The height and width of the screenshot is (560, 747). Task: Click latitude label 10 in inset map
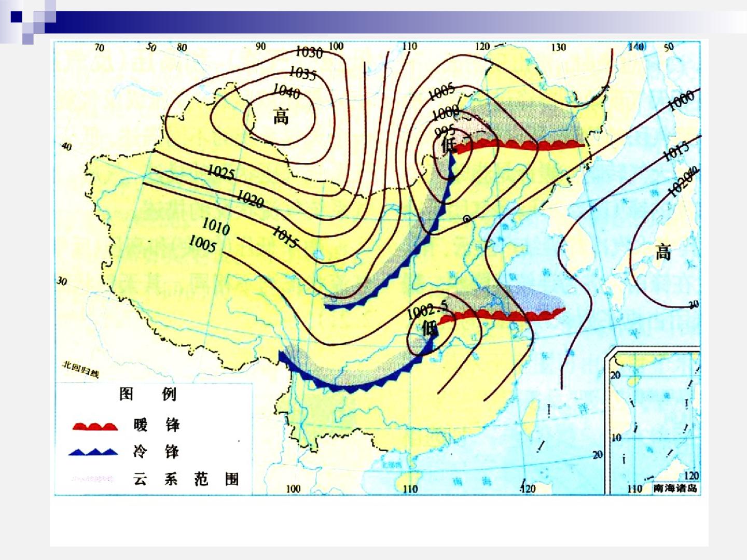click(x=616, y=438)
